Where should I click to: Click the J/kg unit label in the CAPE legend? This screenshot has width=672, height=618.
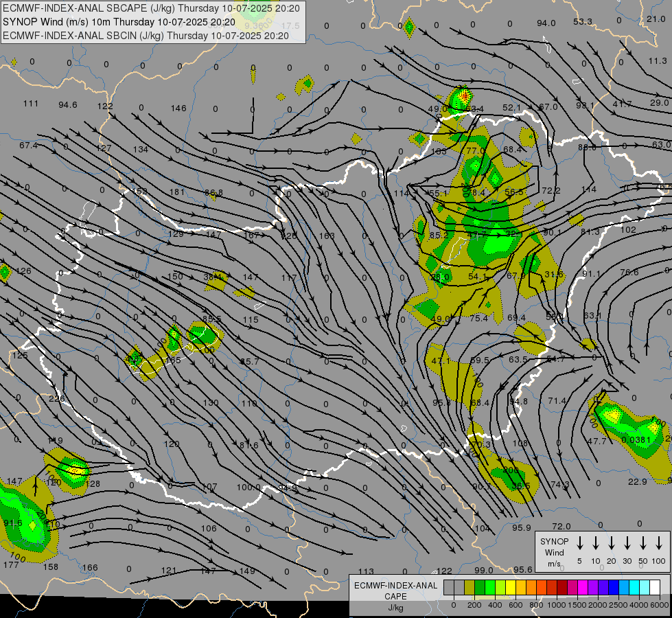point(395,608)
